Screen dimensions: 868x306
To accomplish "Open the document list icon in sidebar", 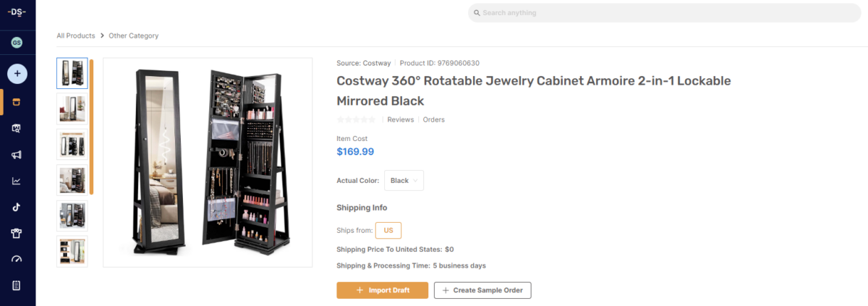I will (17, 285).
